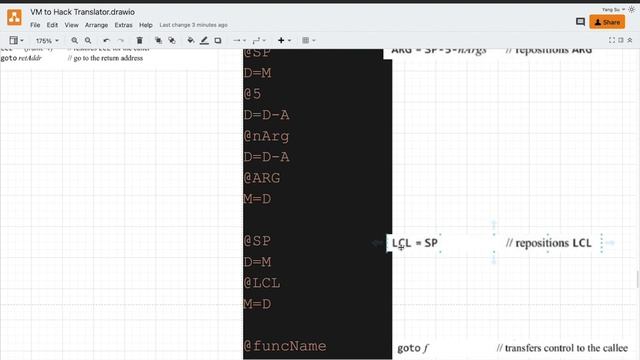Send selection to back
Viewport: 640px width, 360px height.
[172, 40]
